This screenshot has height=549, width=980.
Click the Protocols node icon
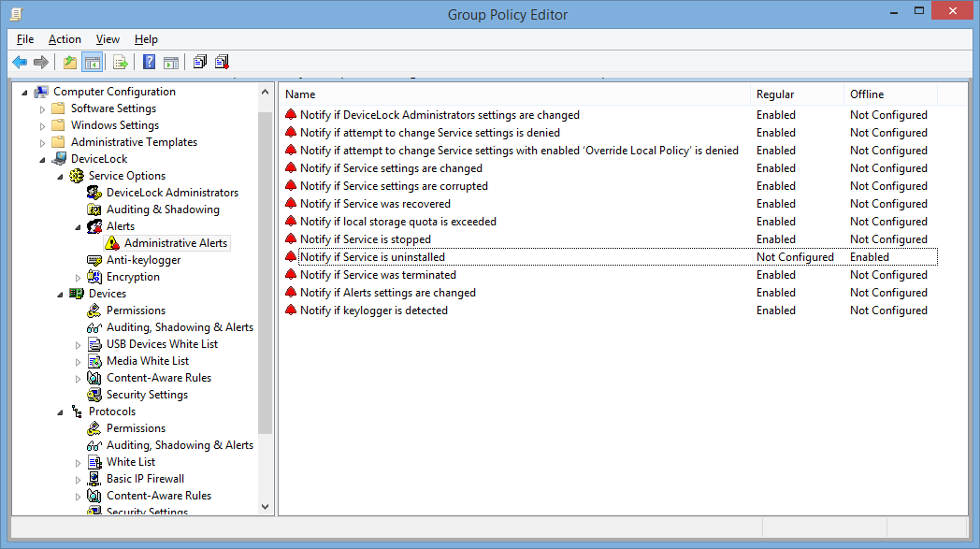point(77,412)
